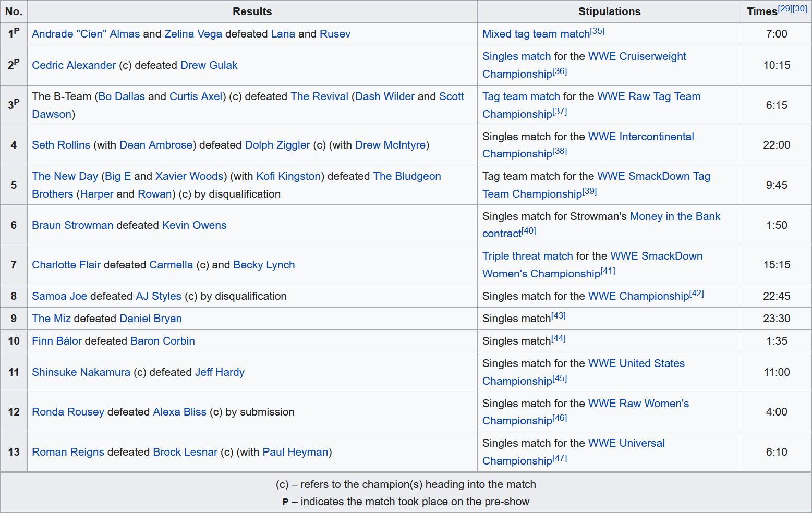Image resolution: width=812 pixels, height=513 pixels.
Task: Click citation reference 29 in Times header
Action: pos(785,9)
